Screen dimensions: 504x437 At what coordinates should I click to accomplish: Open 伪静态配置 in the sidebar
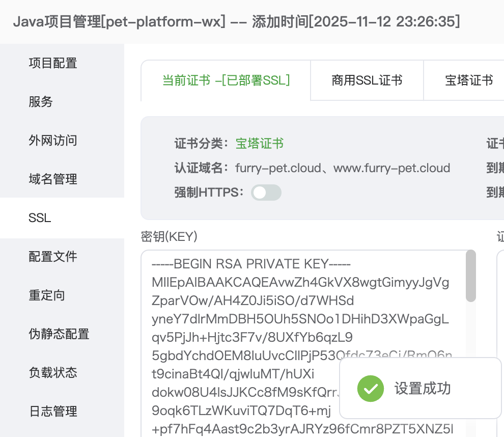pos(59,334)
